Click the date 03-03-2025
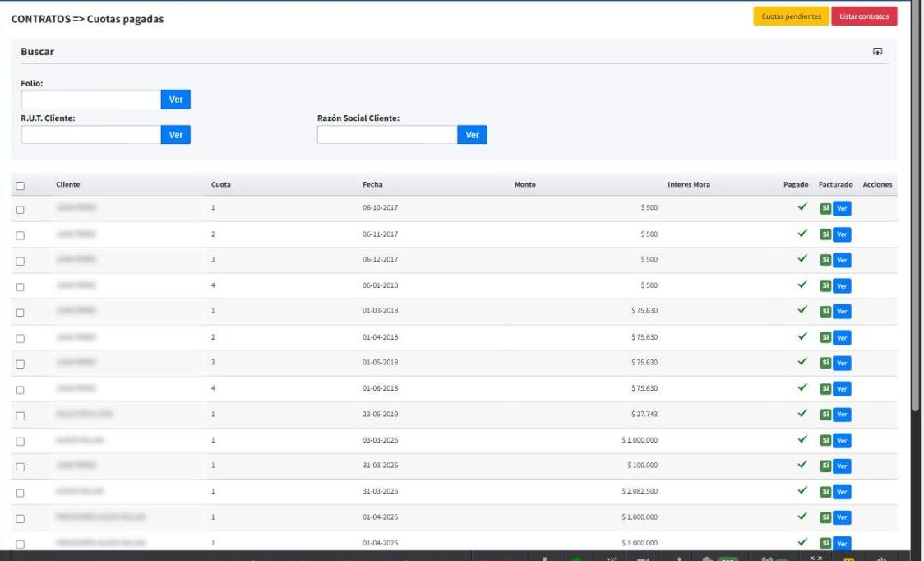The width and height of the screenshot is (924, 561). (380, 440)
